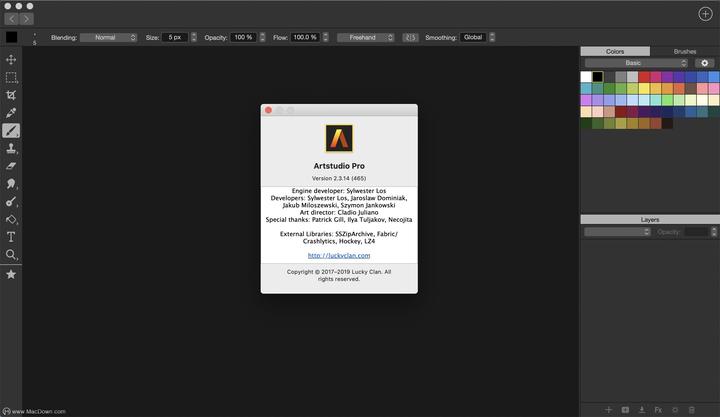Click the Smoothing stepper arrows
This screenshot has width=720, height=417.
(492, 38)
